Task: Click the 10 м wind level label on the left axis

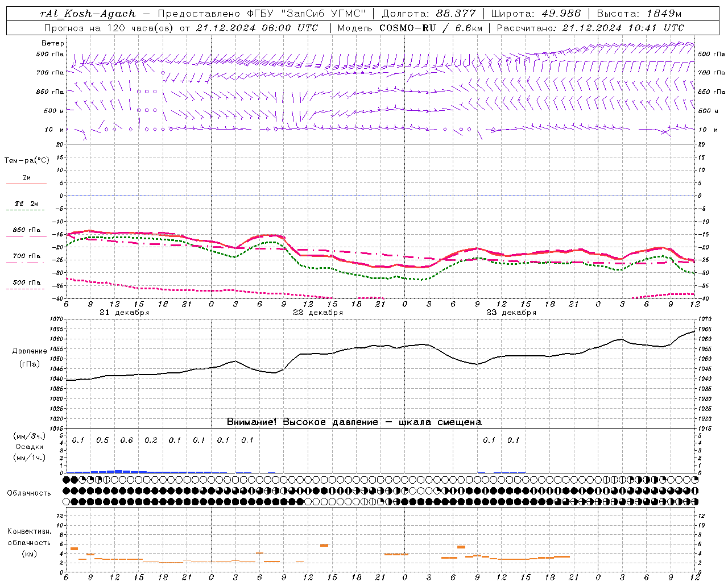Action: click(55, 130)
